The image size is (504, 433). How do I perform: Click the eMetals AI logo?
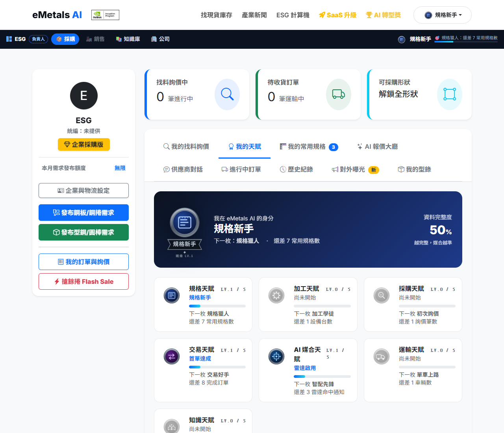[x=57, y=15]
